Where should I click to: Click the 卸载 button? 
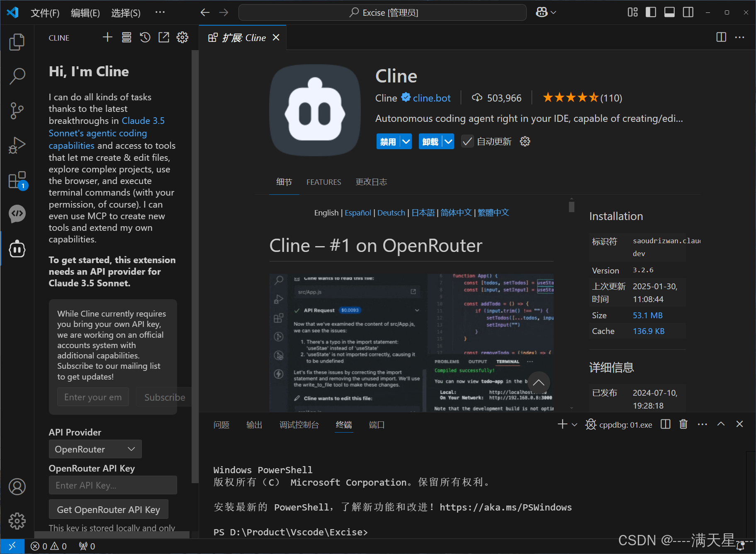pyautogui.click(x=430, y=142)
